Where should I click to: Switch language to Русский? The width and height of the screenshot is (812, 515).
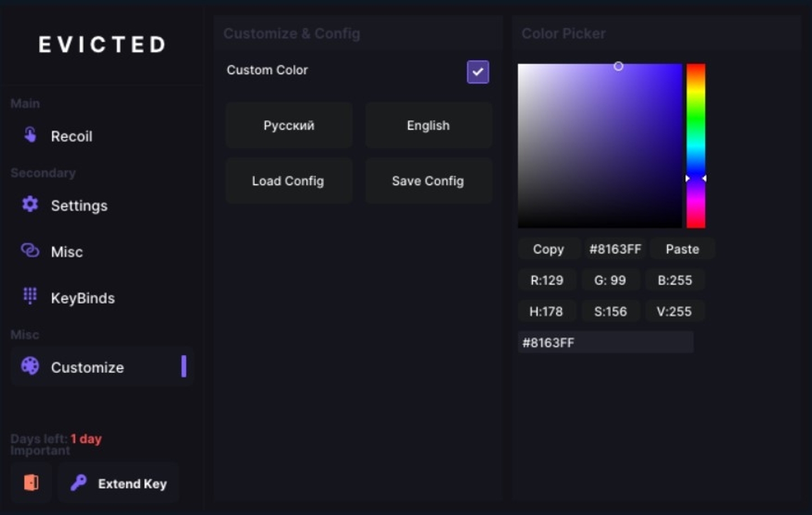[288, 125]
